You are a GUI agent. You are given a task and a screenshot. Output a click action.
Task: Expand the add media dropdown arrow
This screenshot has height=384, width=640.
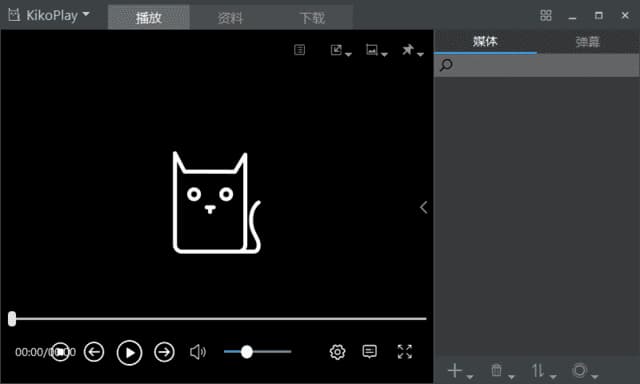click(x=470, y=377)
